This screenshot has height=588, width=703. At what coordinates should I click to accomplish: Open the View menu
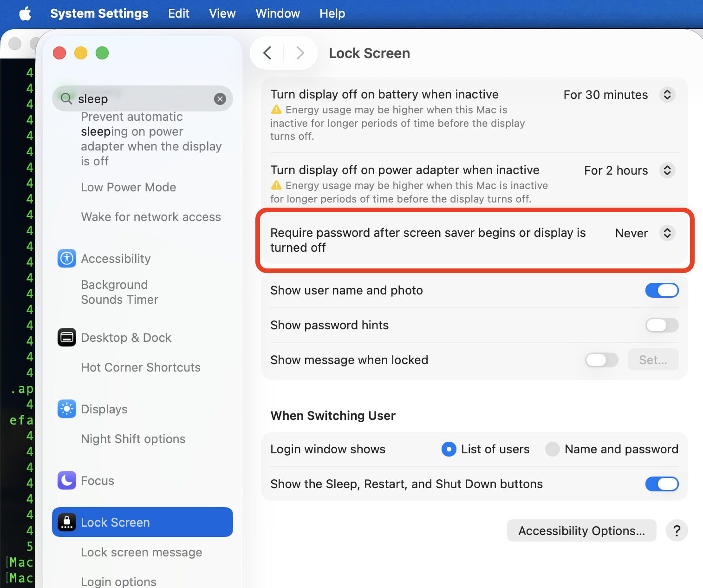222,13
